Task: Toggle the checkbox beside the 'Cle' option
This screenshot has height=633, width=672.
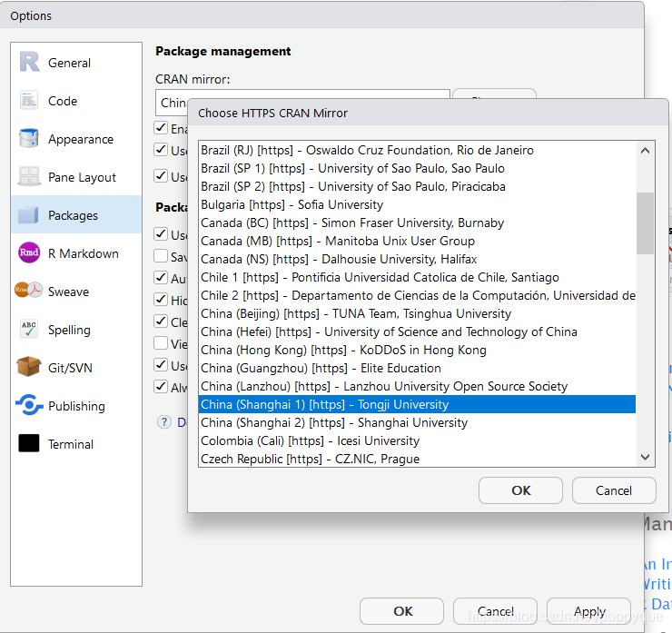Action: pyautogui.click(x=161, y=321)
